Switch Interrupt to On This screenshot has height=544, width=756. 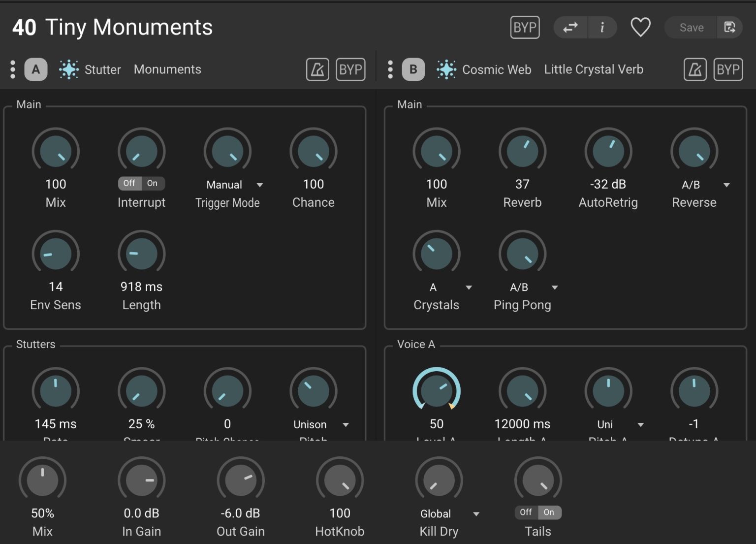153,183
